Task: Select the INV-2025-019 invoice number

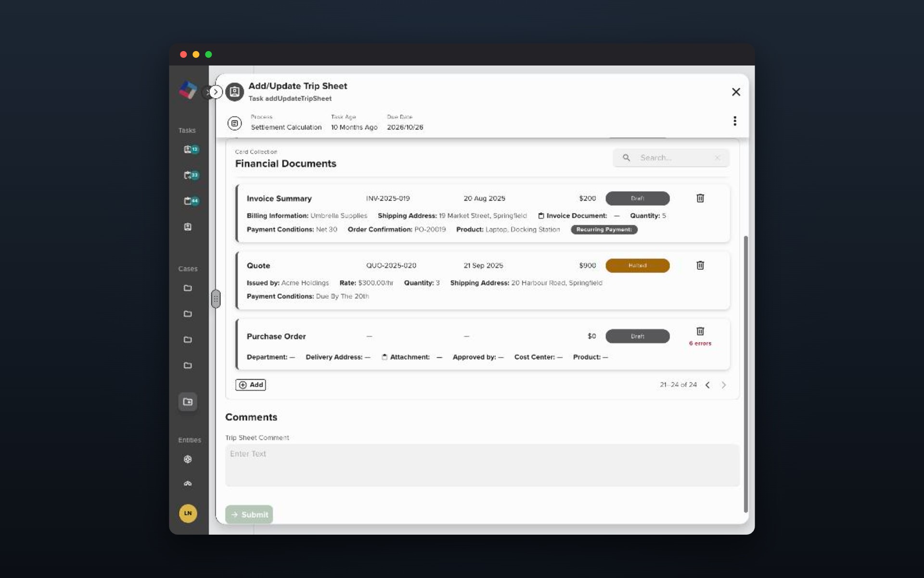Action: click(x=388, y=198)
